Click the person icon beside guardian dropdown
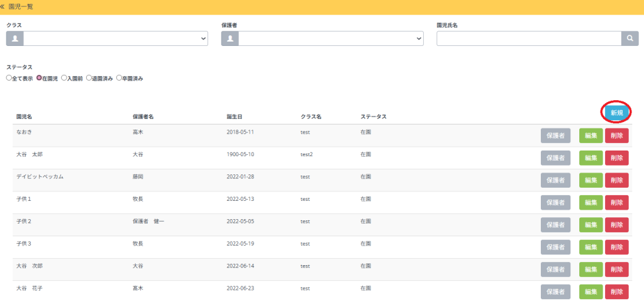The image size is (644, 301). (230, 38)
